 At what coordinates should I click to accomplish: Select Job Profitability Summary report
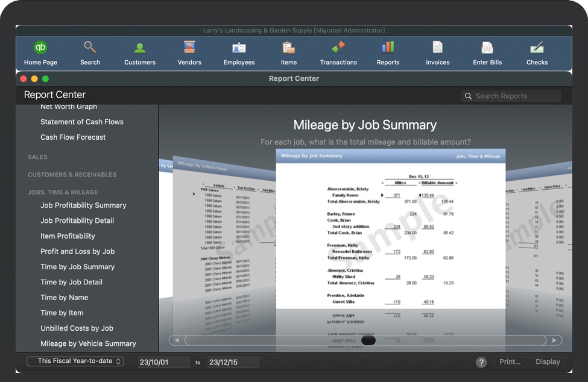coord(83,205)
